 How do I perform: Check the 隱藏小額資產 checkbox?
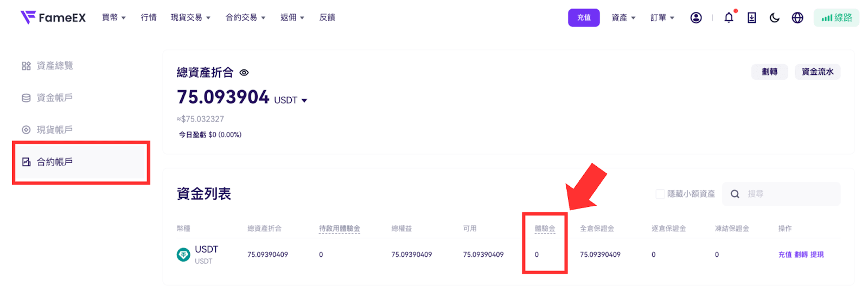pyautogui.click(x=660, y=194)
